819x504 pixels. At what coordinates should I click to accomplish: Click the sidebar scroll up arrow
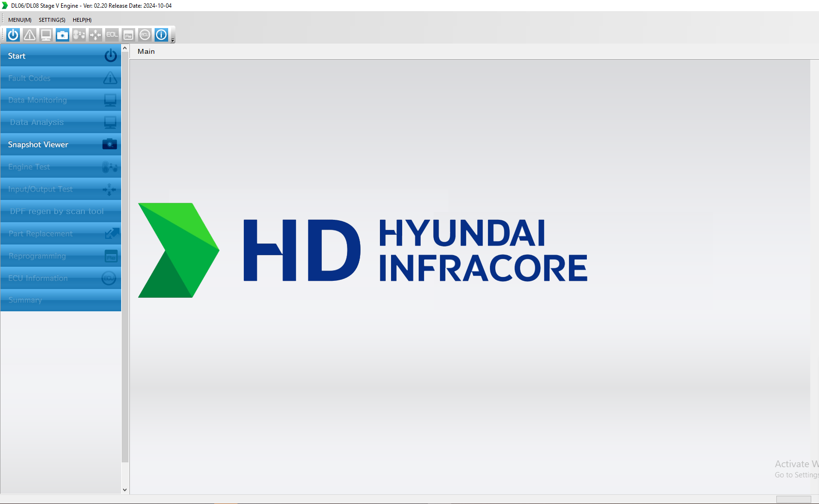pos(125,48)
